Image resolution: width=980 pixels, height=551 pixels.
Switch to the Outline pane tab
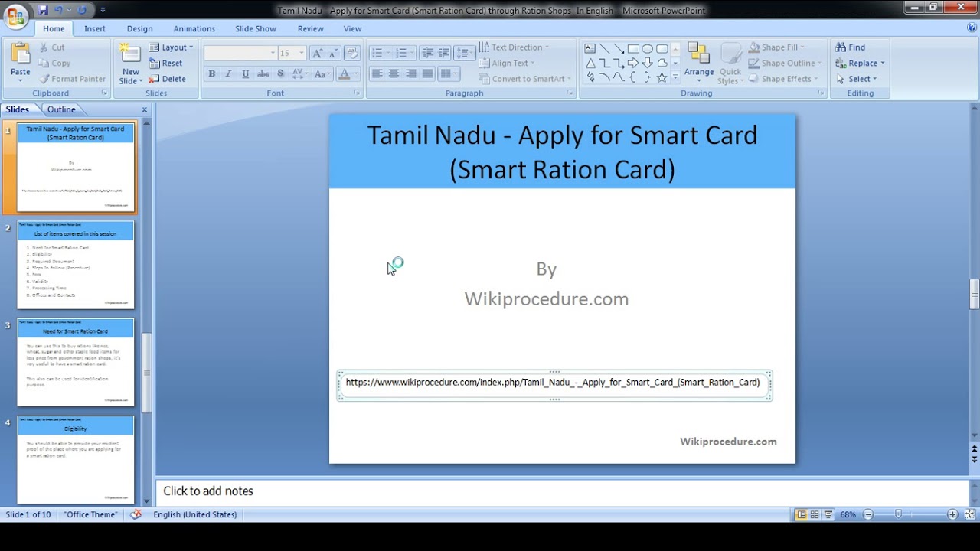[61, 109]
